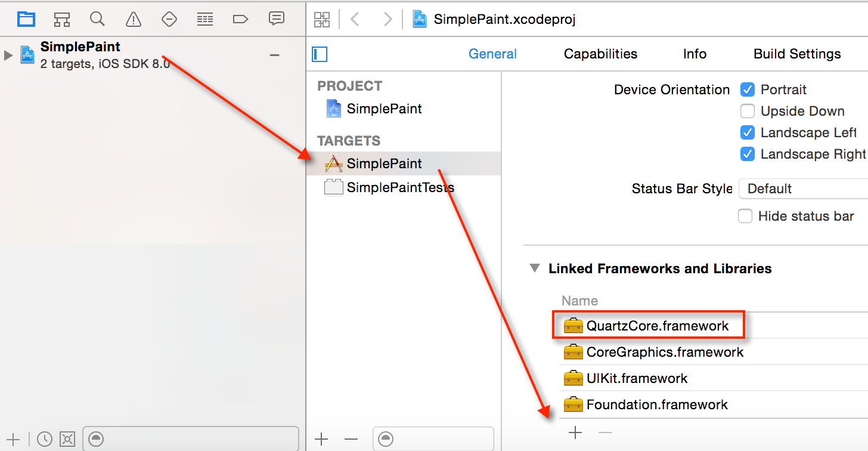Expand the SimplePaint project tree
Image resolution: width=868 pixels, height=451 pixels.
[x=8, y=55]
